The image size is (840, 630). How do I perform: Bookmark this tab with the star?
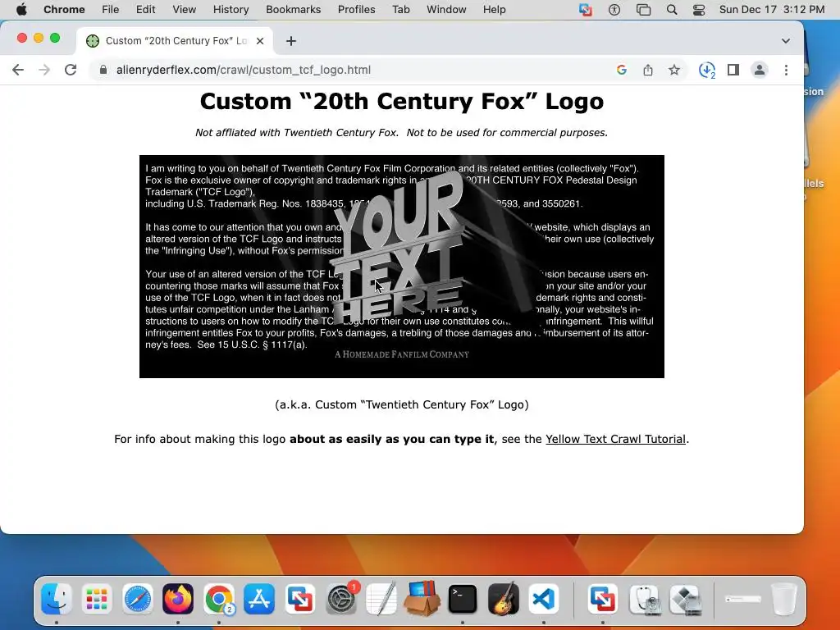point(674,70)
